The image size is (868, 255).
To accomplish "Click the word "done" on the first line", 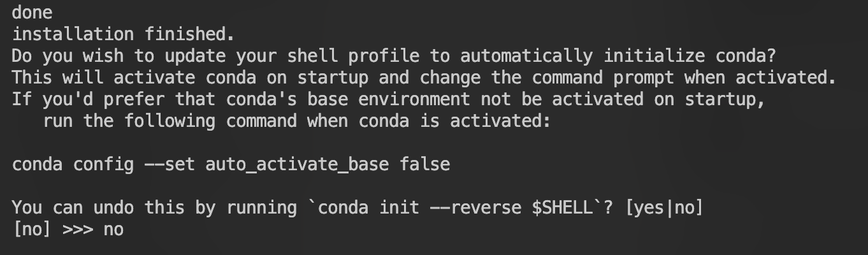I will pos(32,12).
